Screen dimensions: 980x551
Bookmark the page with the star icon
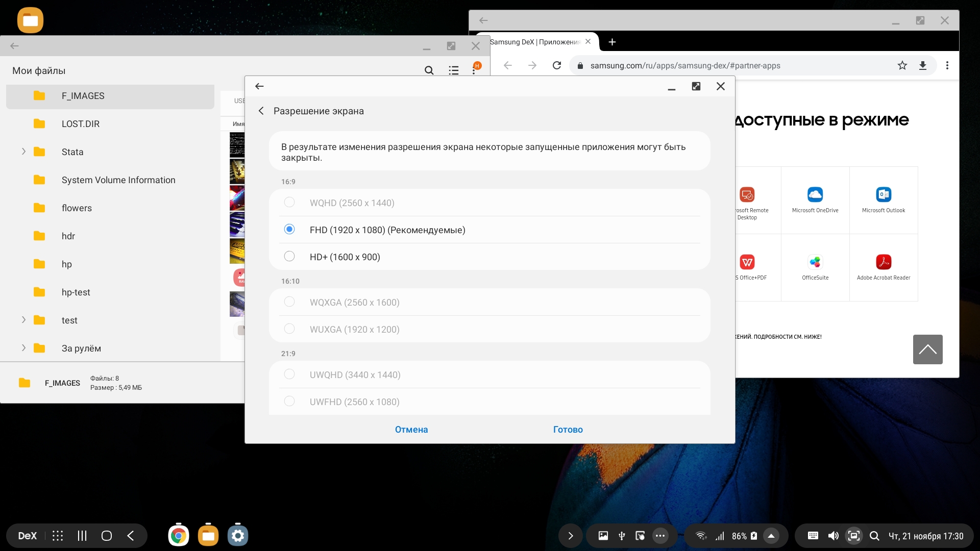pyautogui.click(x=902, y=65)
